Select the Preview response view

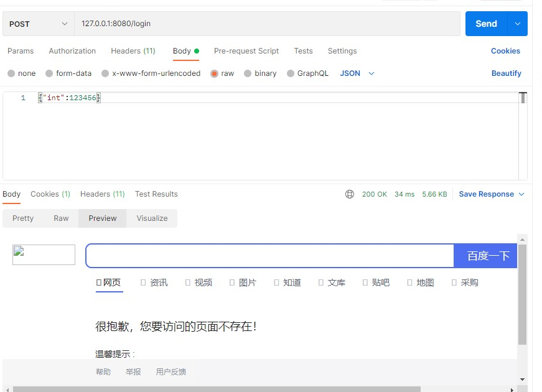[x=103, y=218]
